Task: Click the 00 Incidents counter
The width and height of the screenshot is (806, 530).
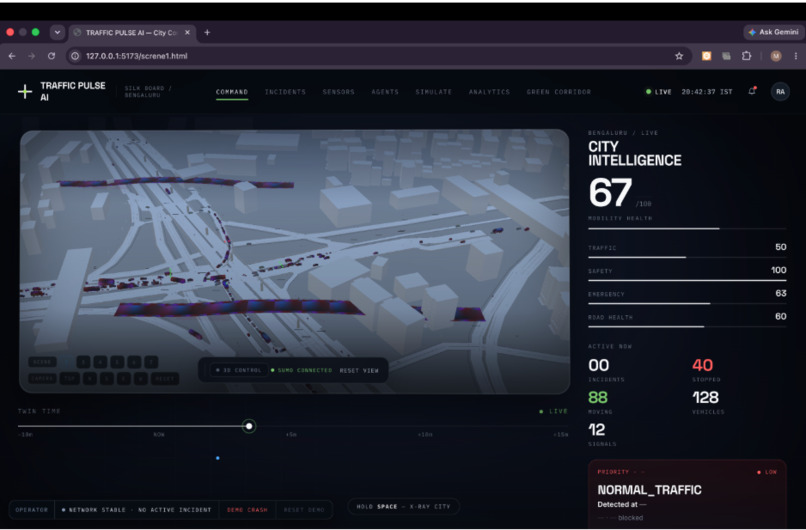Action: pos(606,370)
